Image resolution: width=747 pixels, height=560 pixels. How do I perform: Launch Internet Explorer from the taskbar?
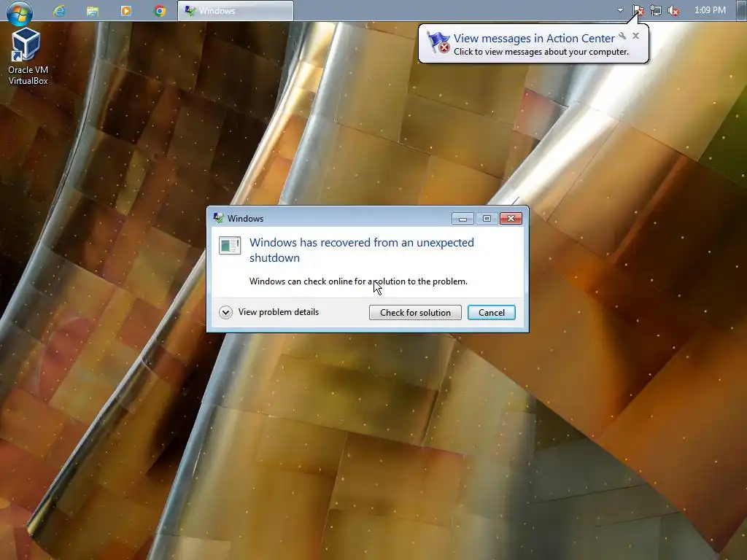59,10
